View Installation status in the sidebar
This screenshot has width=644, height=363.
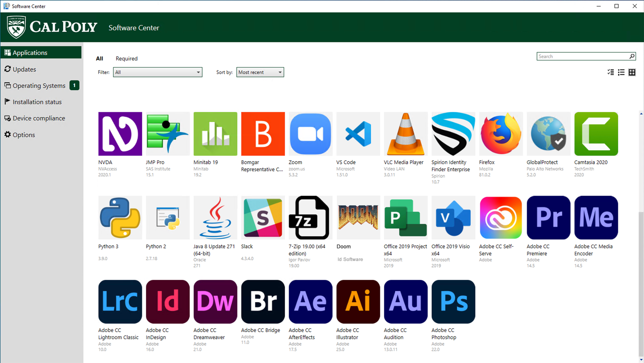click(41, 102)
